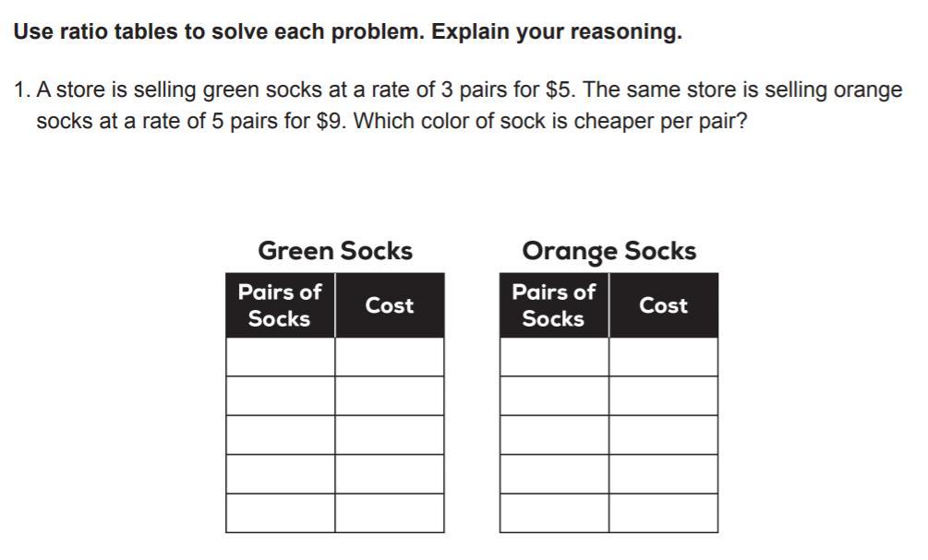Click the fourth row Green Socks cost cell

[390, 473]
